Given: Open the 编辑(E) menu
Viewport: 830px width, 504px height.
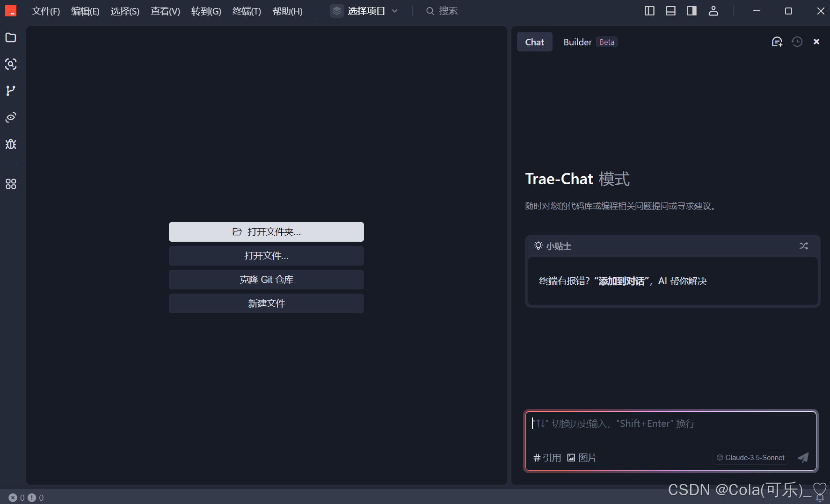Looking at the screenshot, I should [x=85, y=11].
